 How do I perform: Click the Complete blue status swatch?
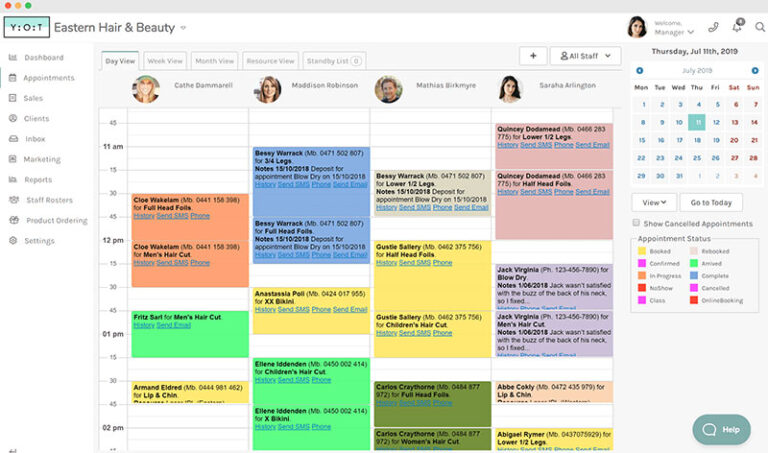click(x=694, y=275)
